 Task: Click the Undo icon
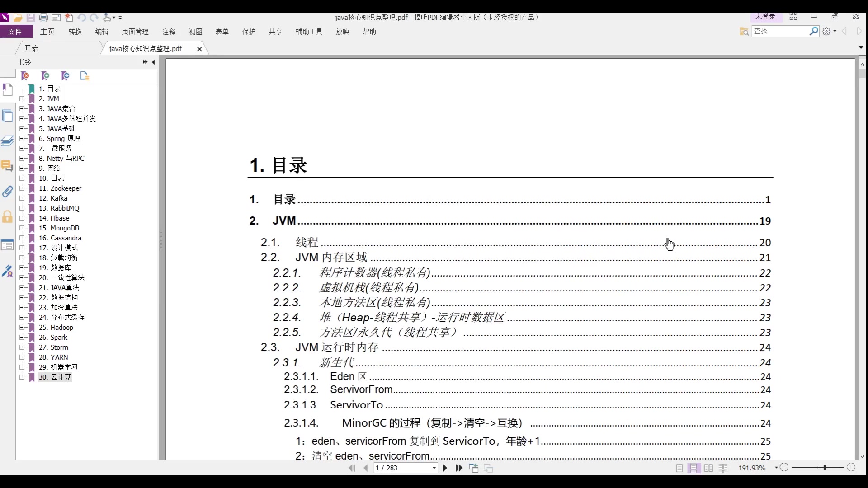tap(82, 18)
